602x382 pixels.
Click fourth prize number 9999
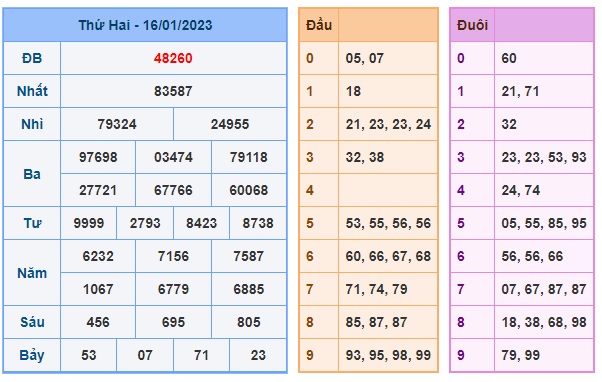point(89,223)
